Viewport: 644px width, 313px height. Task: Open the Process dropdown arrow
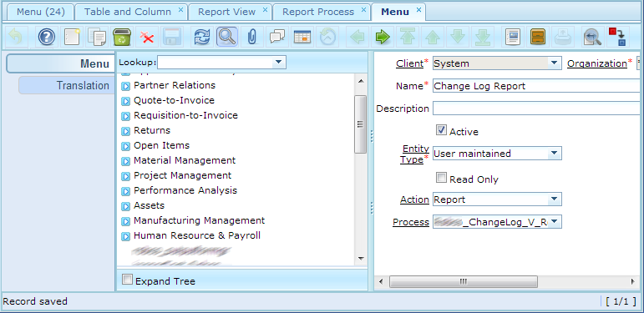(555, 222)
